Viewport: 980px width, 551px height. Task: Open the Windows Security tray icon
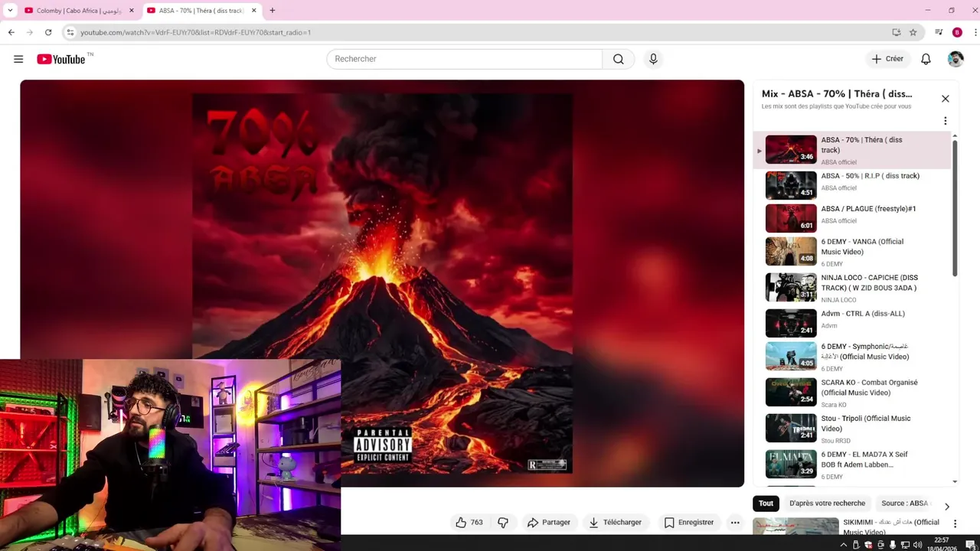868,545
